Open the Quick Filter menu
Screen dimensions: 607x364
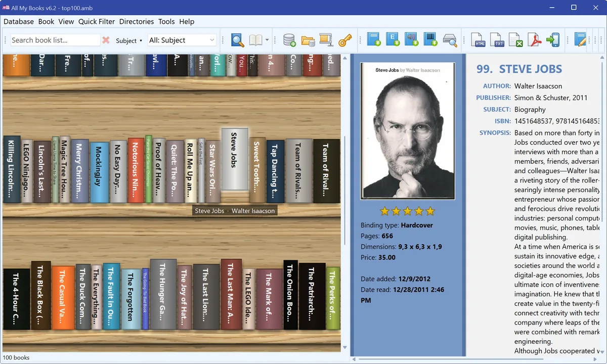pos(98,21)
